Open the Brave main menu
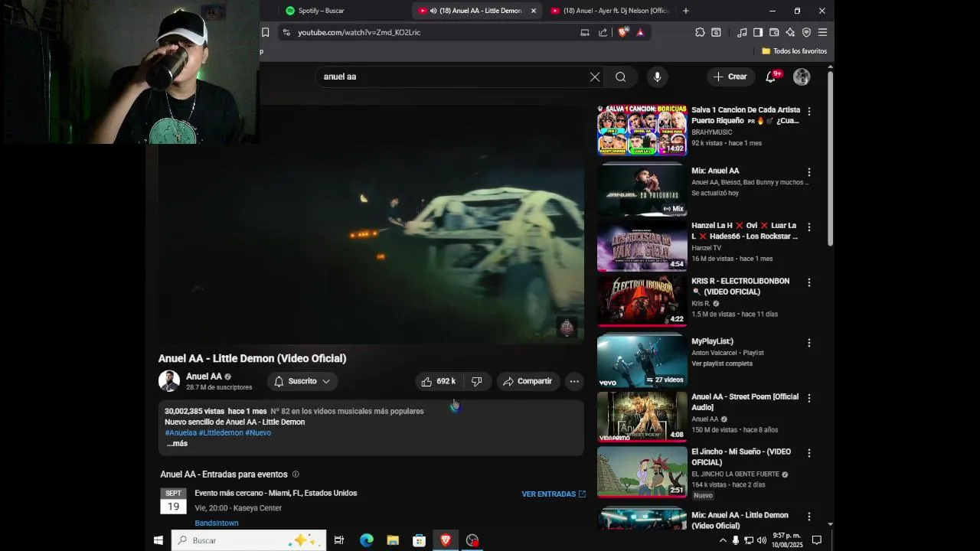The width and height of the screenshot is (980, 551). [x=822, y=32]
